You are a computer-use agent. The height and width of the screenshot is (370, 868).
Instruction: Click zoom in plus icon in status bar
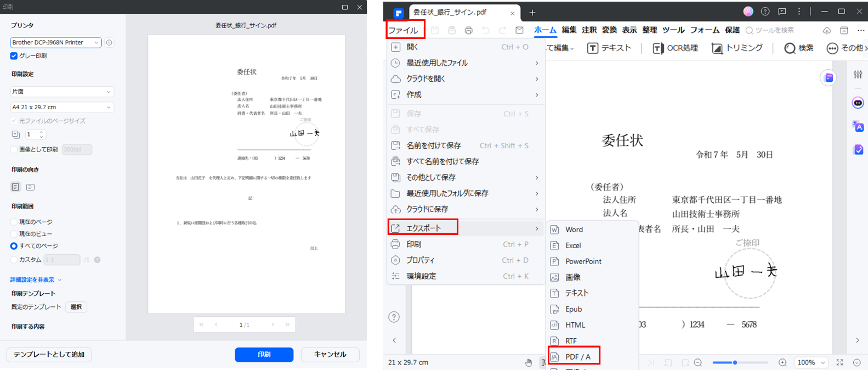[782, 362]
